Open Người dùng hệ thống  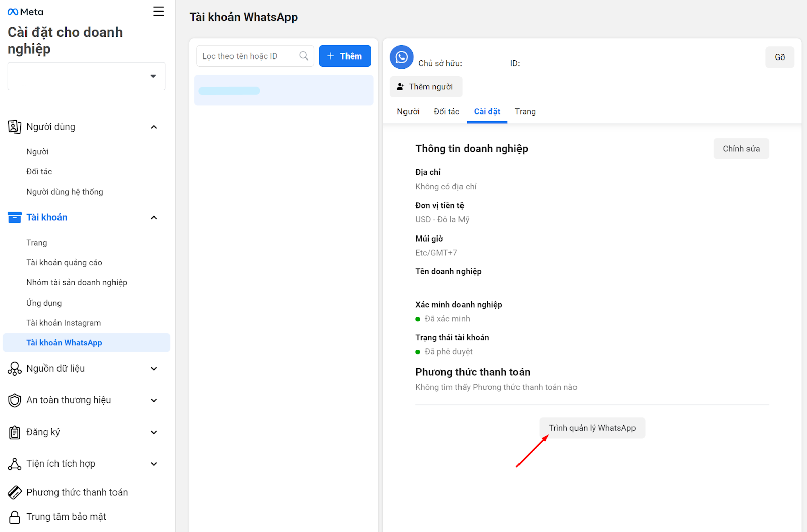pyautogui.click(x=65, y=192)
